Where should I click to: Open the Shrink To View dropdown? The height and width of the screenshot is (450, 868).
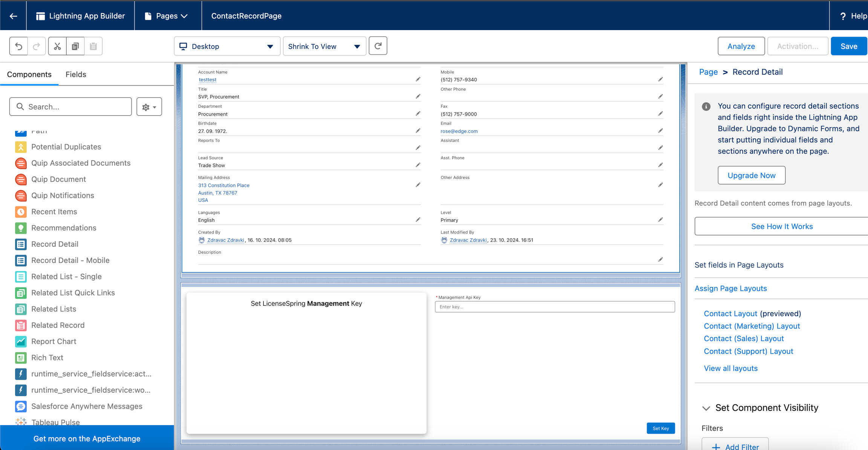(324, 46)
